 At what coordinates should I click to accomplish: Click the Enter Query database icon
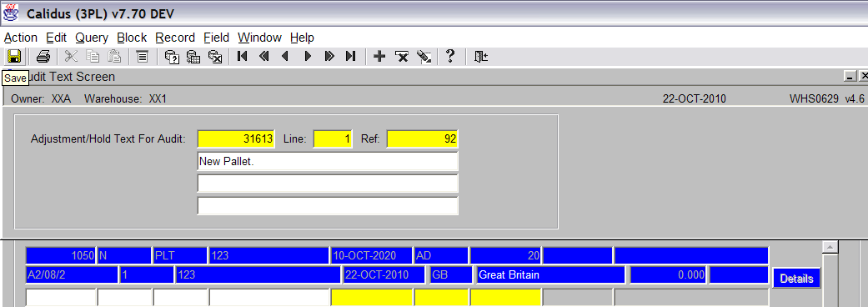(172, 56)
